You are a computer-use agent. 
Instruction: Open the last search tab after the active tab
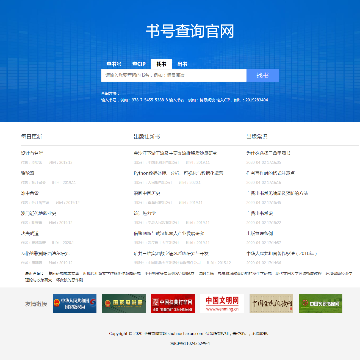tap(182, 64)
